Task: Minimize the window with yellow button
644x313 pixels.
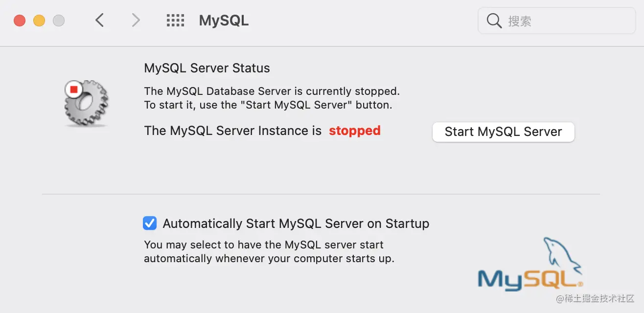Action: [39, 21]
